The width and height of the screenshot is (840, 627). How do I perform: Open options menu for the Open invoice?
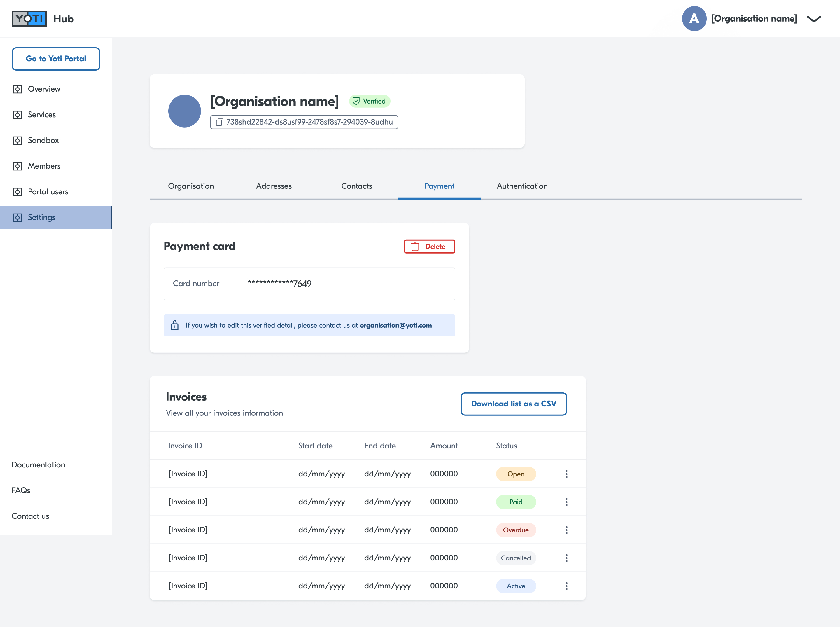(x=566, y=474)
